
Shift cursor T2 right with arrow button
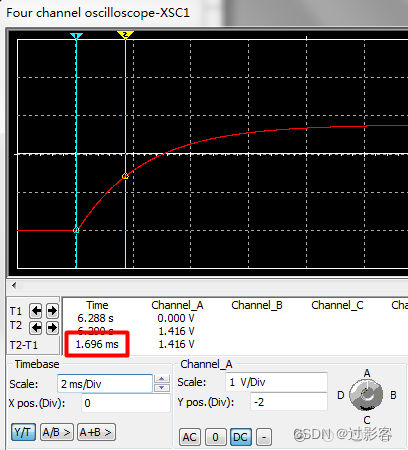(x=52, y=328)
